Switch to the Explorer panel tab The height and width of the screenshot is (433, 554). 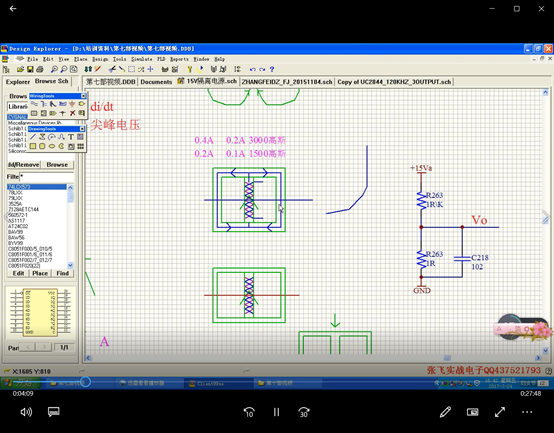pos(18,82)
